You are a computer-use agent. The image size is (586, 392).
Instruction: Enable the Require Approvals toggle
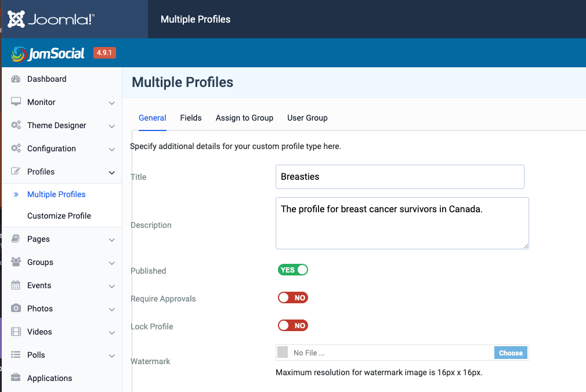pyautogui.click(x=293, y=297)
